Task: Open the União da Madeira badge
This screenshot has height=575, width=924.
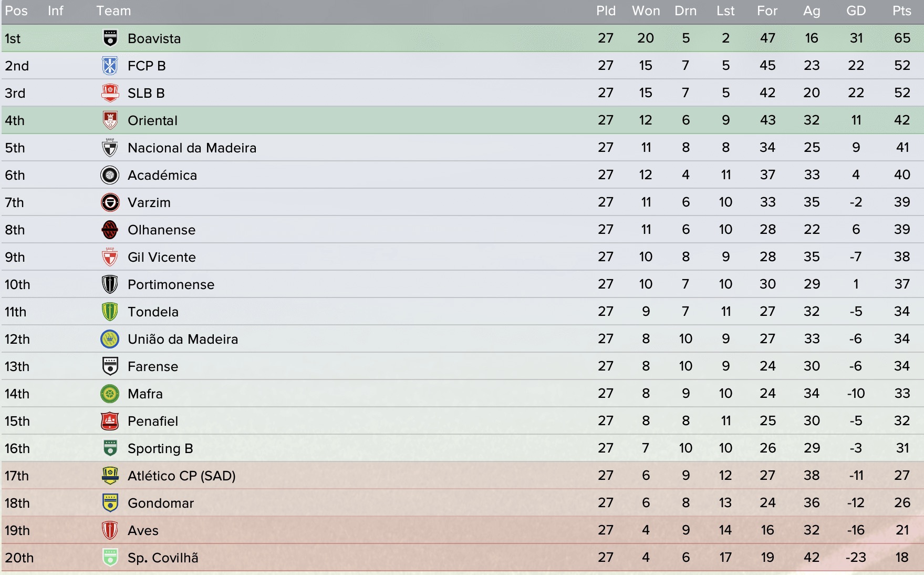Action: (x=110, y=339)
